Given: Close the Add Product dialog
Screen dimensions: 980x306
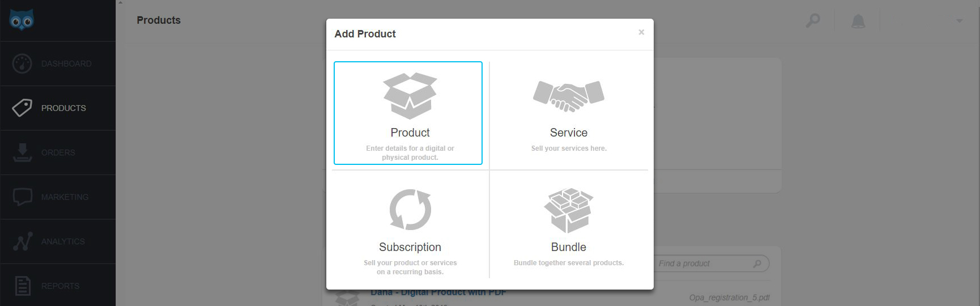Looking at the screenshot, I should pyautogui.click(x=641, y=32).
